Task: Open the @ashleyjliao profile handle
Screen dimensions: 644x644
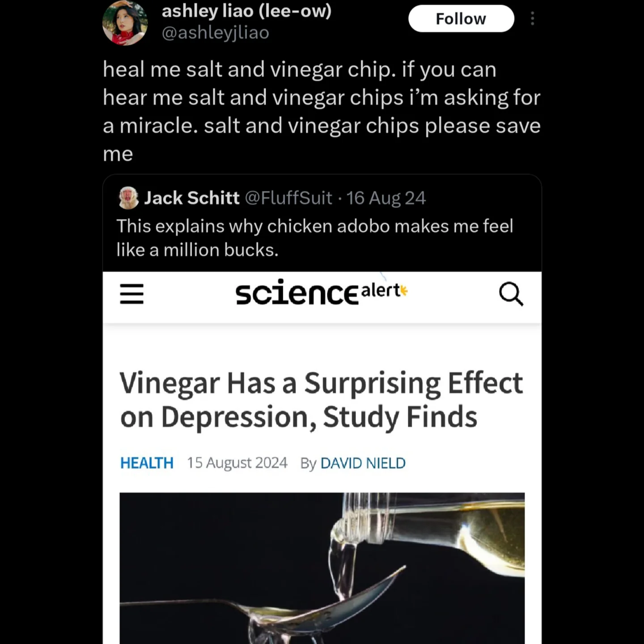Action: [x=216, y=32]
